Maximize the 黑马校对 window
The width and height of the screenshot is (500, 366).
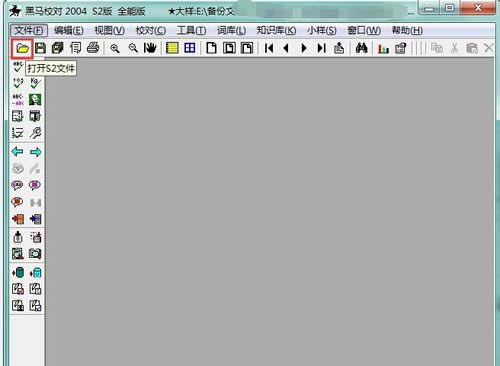click(450, 8)
